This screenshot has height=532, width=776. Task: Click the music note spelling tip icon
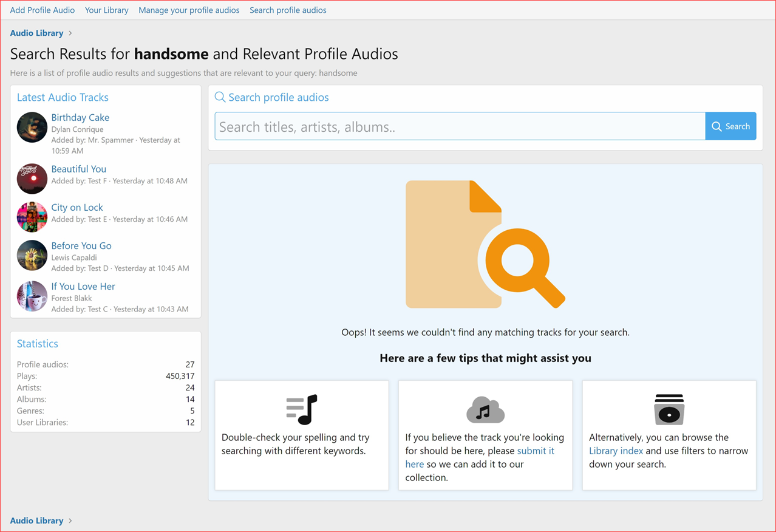click(x=302, y=408)
